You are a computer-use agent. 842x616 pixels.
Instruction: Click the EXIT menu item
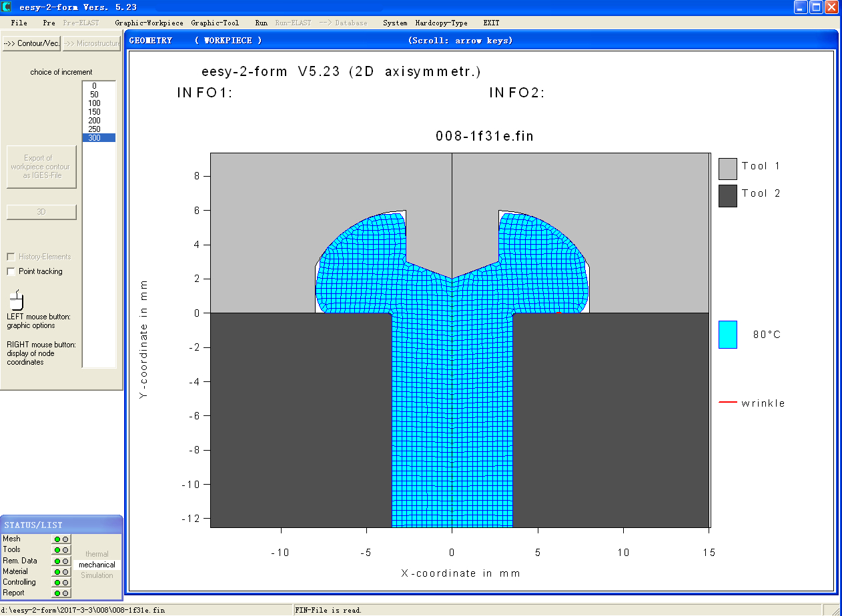491,23
